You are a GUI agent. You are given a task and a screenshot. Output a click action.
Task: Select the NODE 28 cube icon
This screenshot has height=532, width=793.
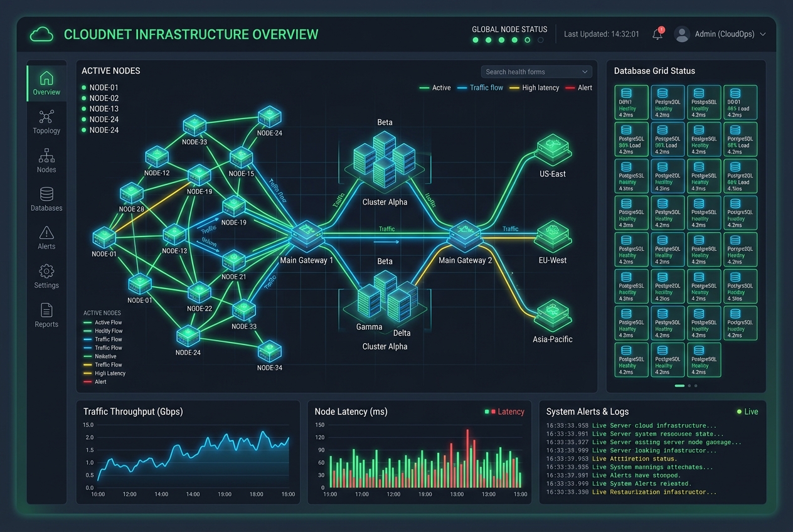(131, 193)
